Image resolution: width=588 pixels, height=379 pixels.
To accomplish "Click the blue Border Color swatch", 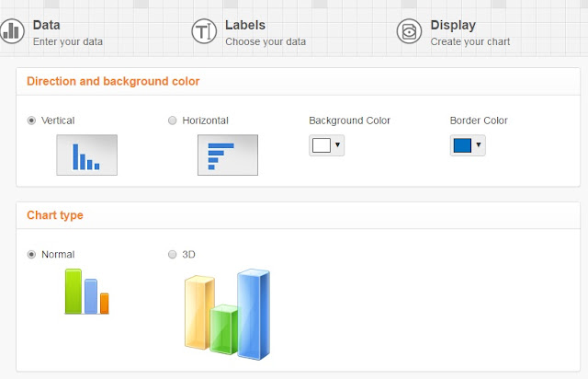I will 462,145.
